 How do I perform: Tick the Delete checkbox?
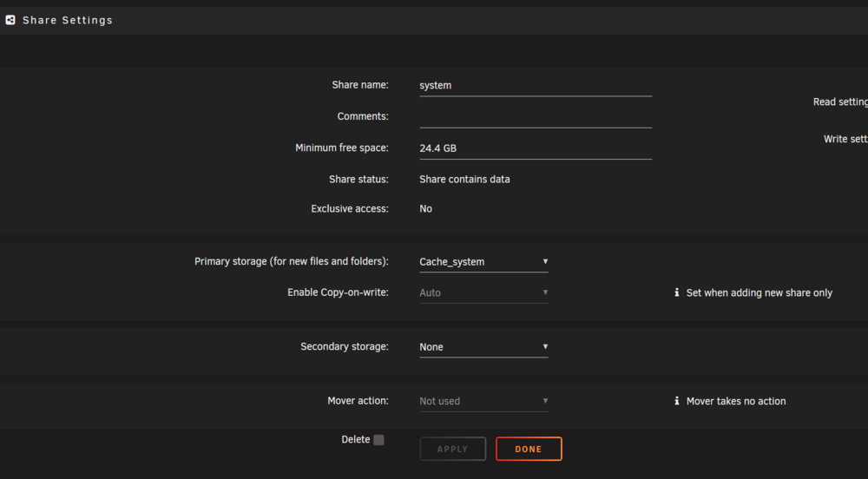click(378, 440)
